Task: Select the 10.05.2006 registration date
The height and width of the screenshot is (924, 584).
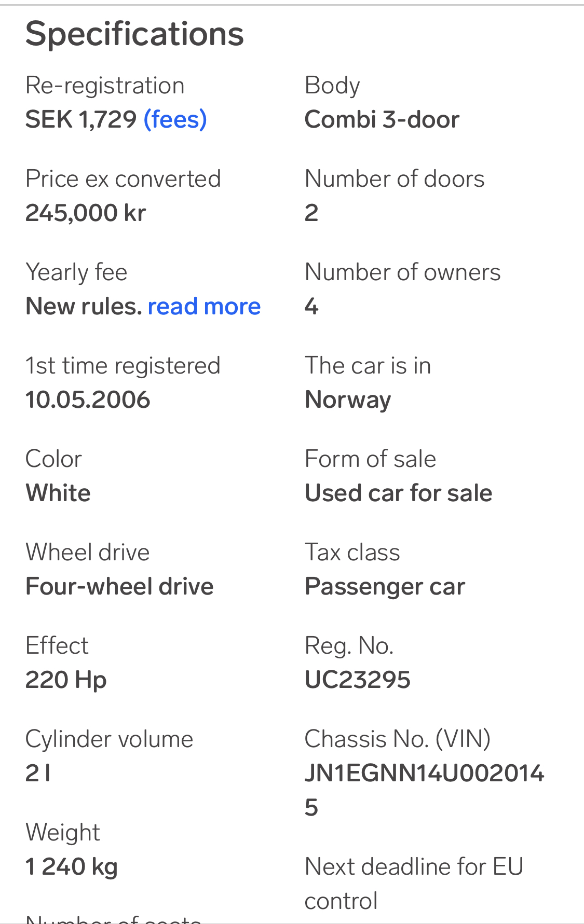Action: coord(88,400)
